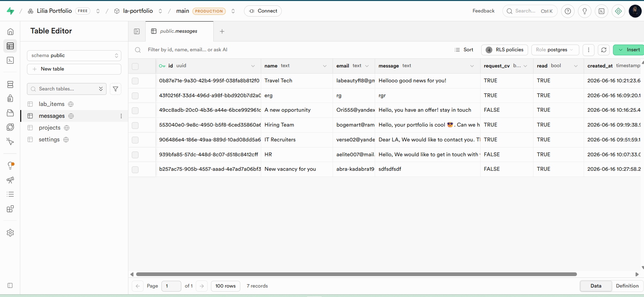
Task: Select the HR row checkbox
Action: [135, 155]
